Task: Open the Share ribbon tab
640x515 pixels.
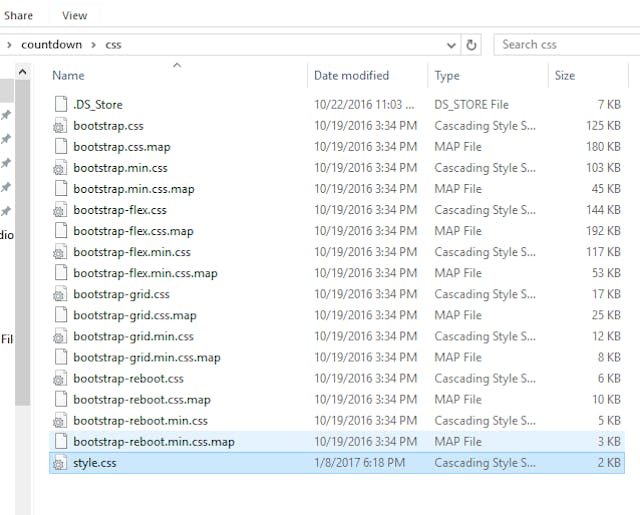Action: click(18, 15)
